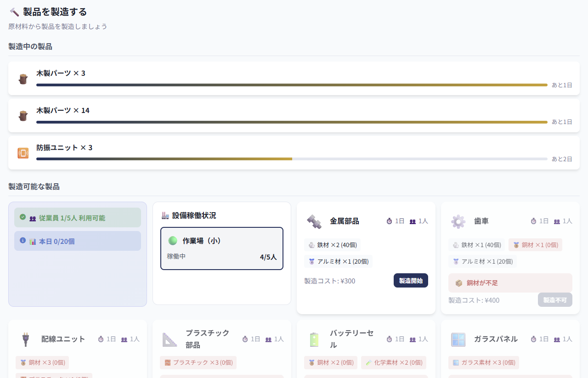The height and width of the screenshot is (378, 588).
Task: Click the green check icon beside 従業員
Action: pyautogui.click(x=23, y=217)
